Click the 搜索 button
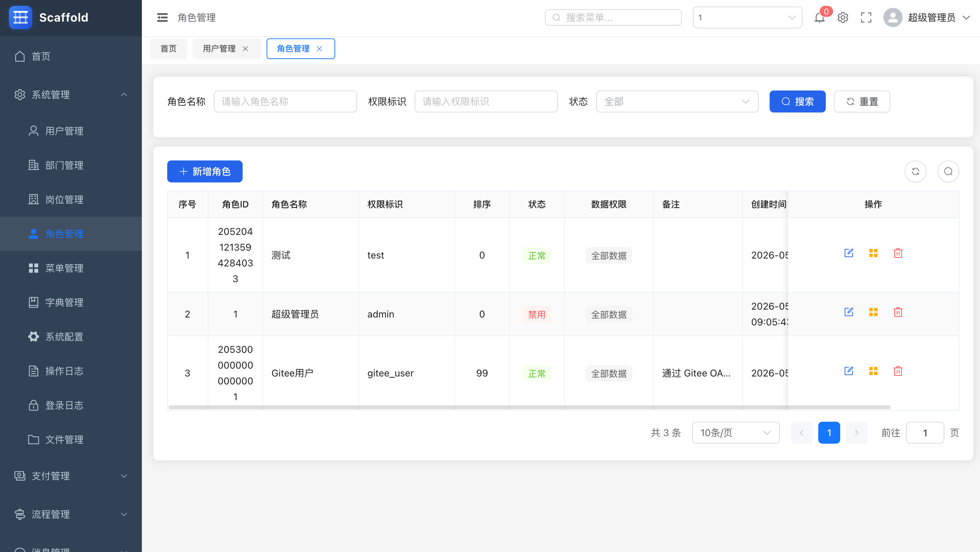This screenshot has height=552, width=980. pos(797,101)
